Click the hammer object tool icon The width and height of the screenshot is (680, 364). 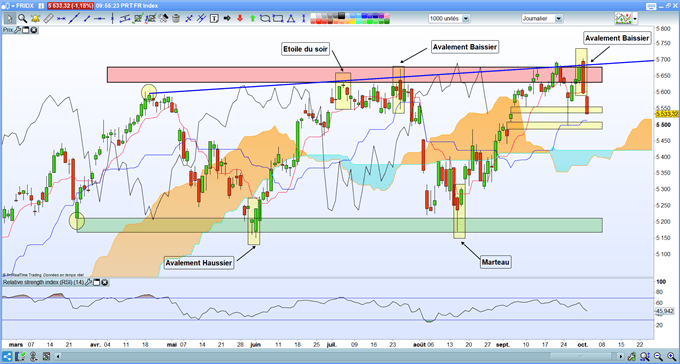(163, 19)
